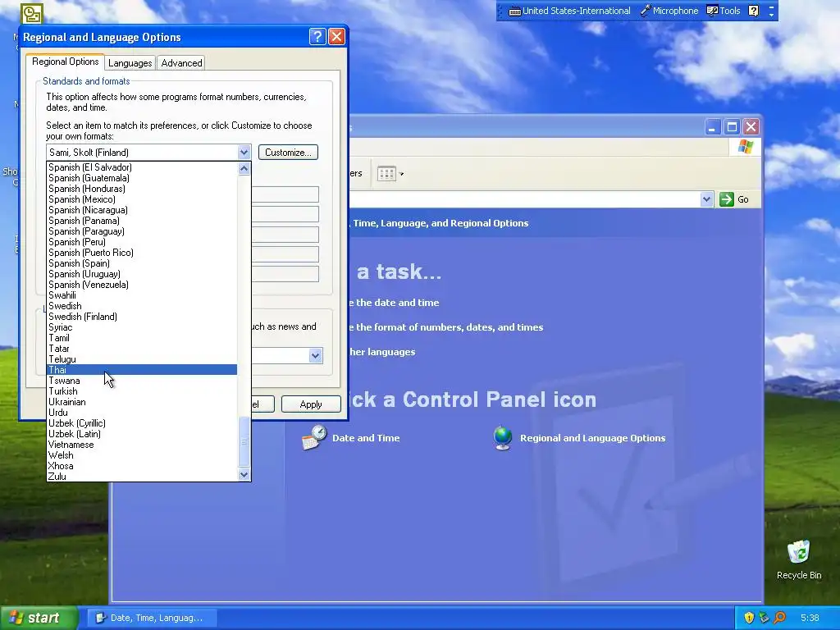Pick Ukrainian in the format list

pos(142,402)
